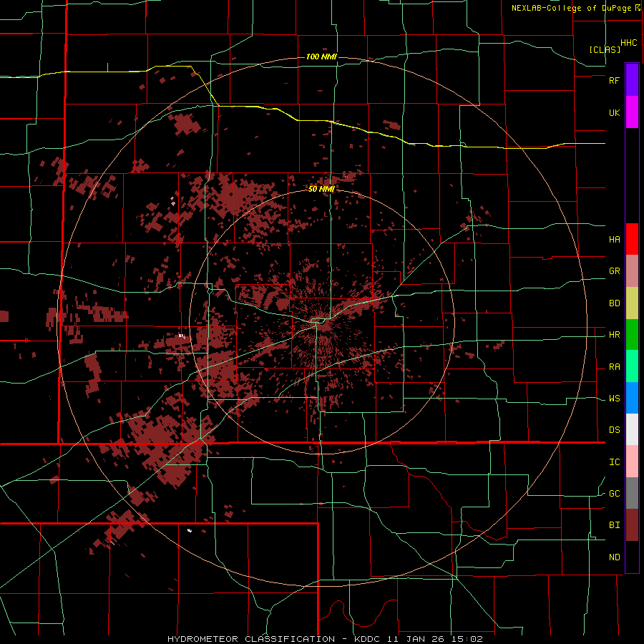Pick the RA light green legend swatch
Screen dimensions: 644x644
pyautogui.click(x=632, y=366)
